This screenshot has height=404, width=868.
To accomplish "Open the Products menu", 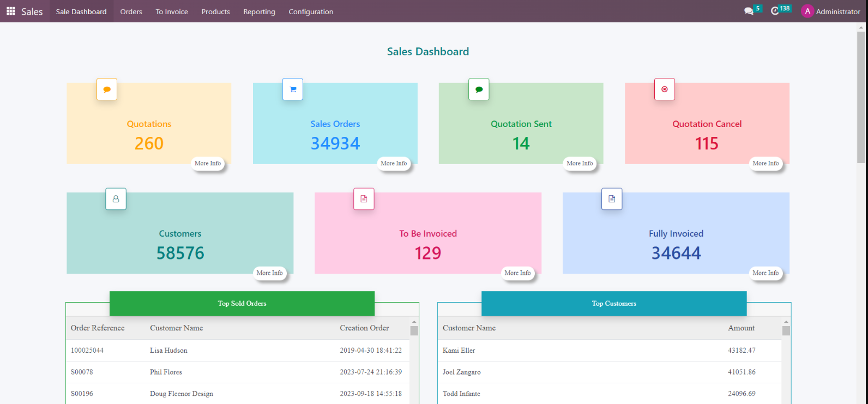I will 215,11.
